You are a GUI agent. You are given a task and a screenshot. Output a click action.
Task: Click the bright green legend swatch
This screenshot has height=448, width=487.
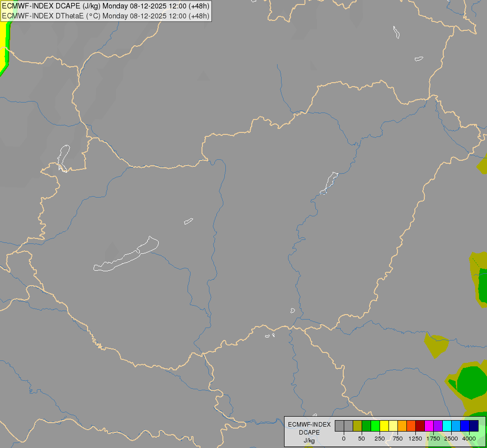coord(376,426)
